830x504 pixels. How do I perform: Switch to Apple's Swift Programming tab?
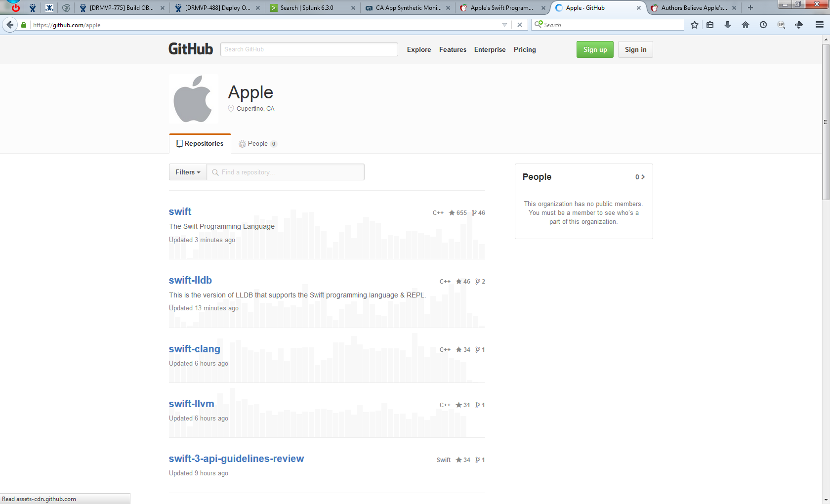coord(501,8)
